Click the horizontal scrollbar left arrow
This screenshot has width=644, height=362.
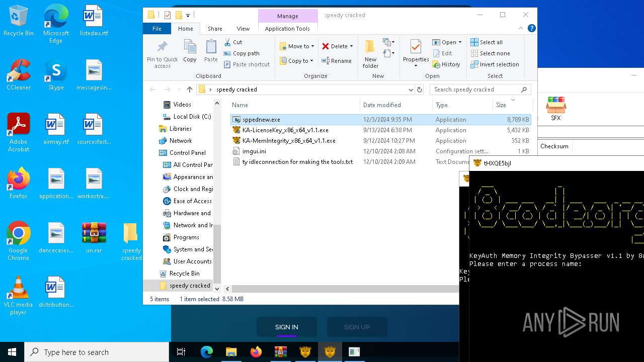pos(227,289)
